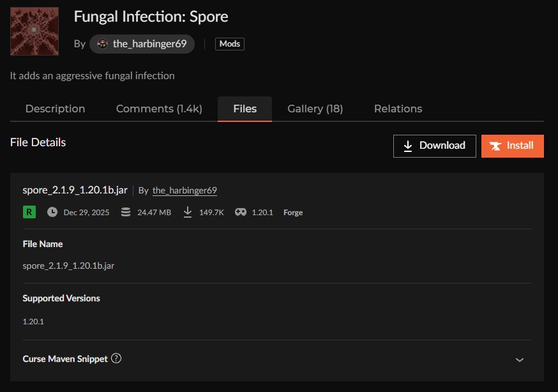Click the green R release badge
The width and height of the screenshot is (558, 392).
point(29,212)
